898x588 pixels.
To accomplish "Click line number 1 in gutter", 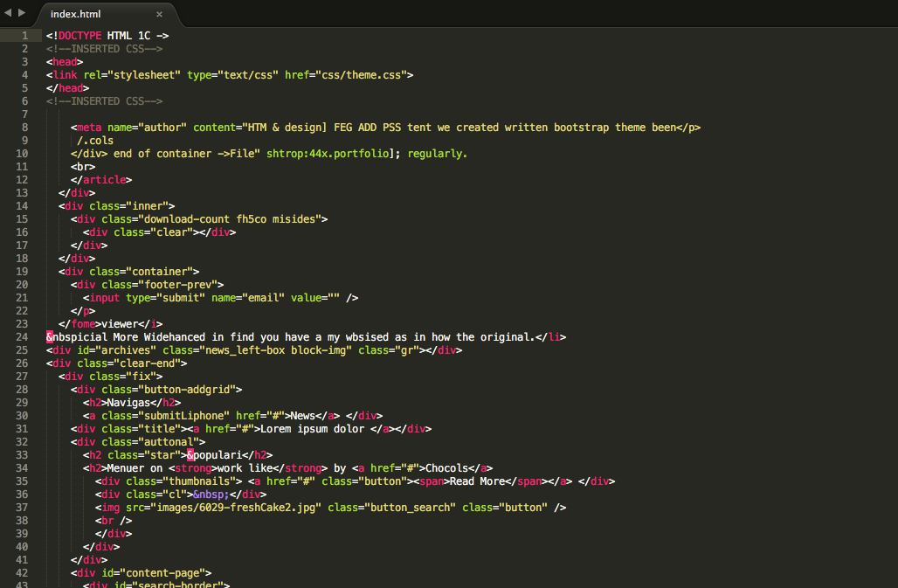I will pos(24,36).
